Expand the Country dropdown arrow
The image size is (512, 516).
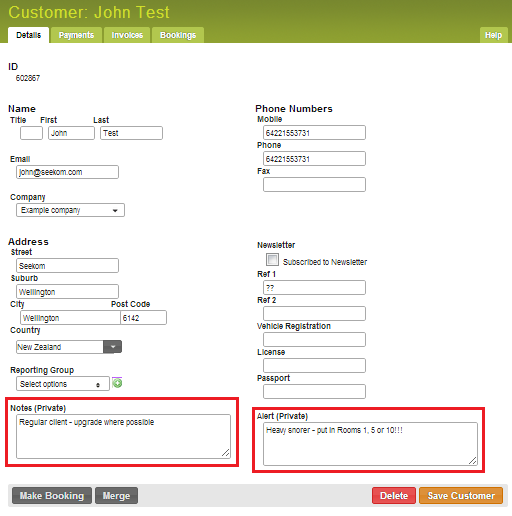tap(113, 347)
